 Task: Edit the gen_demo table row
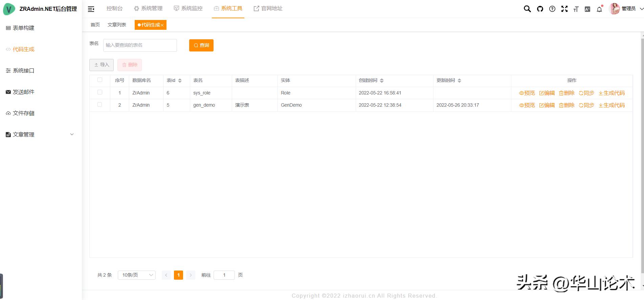tap(547, 105)
